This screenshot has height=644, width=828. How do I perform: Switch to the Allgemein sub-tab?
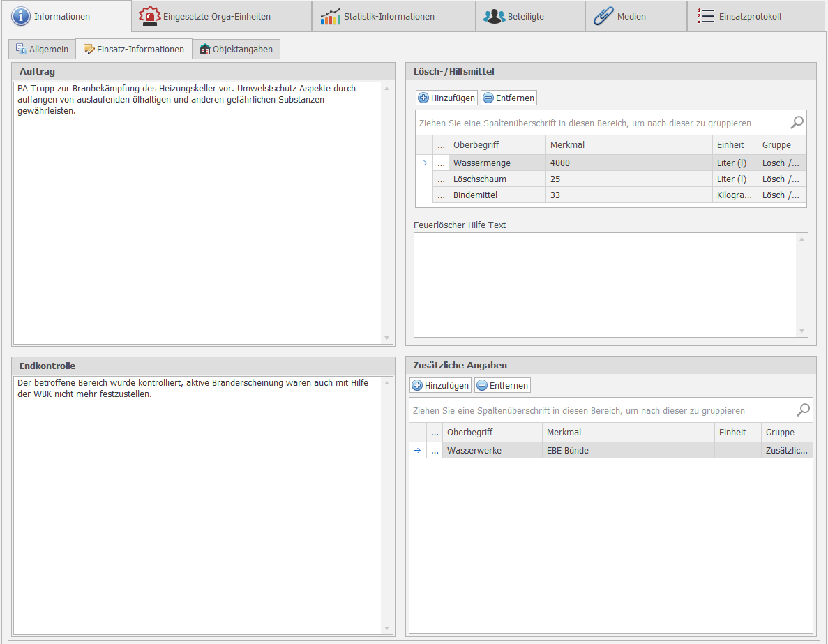(43, 50)
